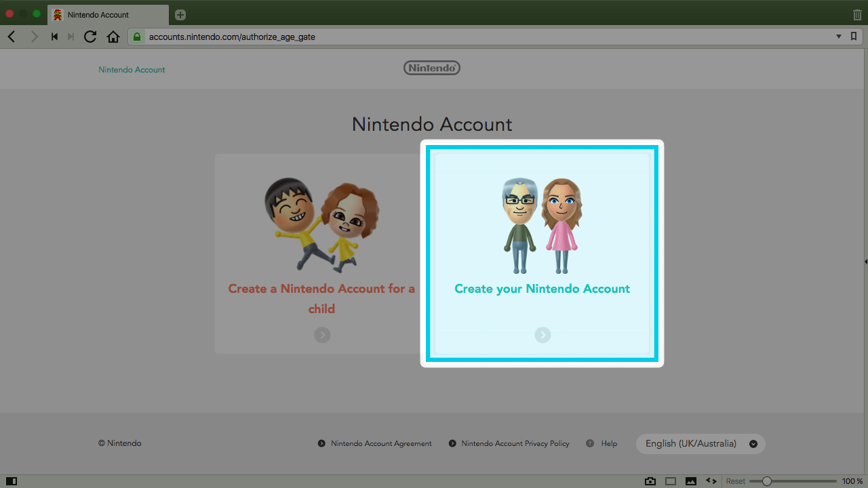Open the Nintendo Account Agreement link
The width and height of the screenshot is (868, 488).
[x=381, y=443]
